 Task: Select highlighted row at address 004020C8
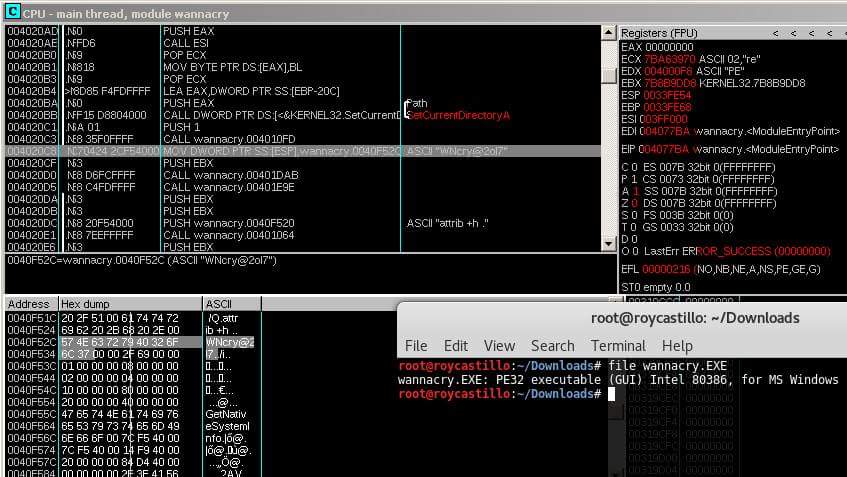tap(302, 151)
